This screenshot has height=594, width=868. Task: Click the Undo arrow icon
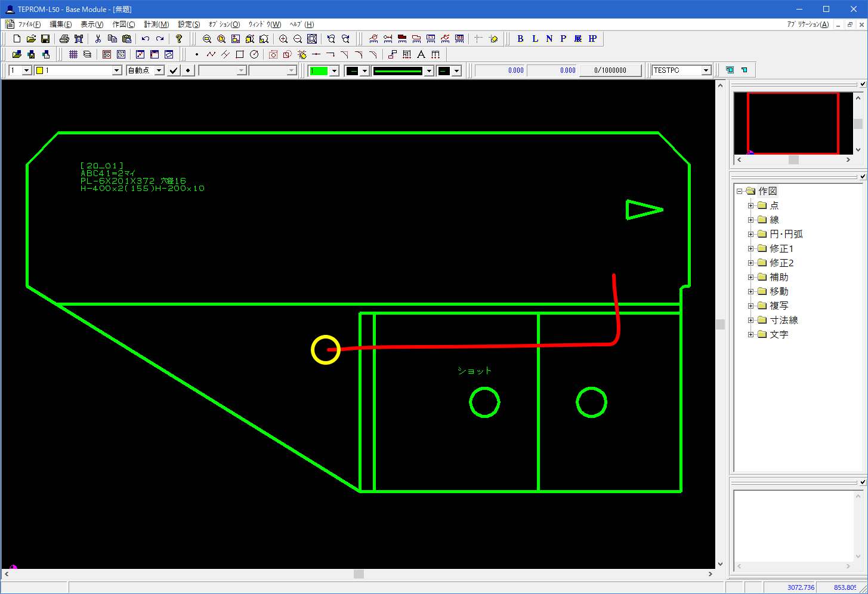tap(146, 39)
